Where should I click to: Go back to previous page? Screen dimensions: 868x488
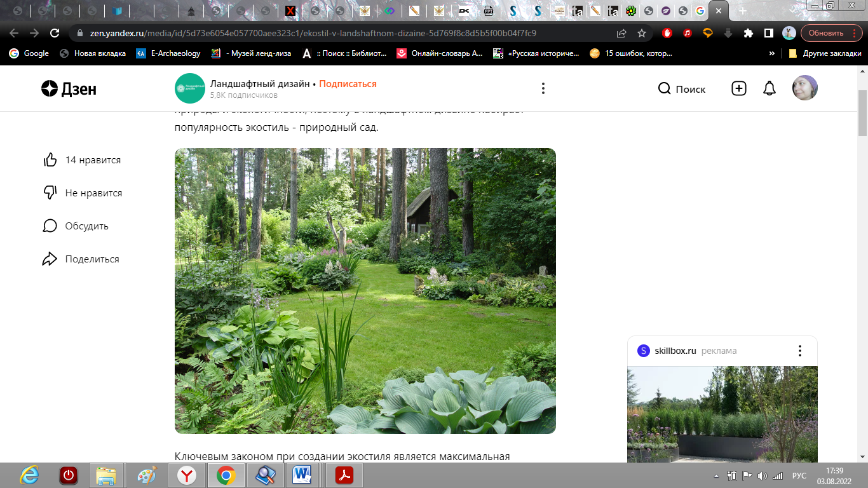tap(14, 33)
